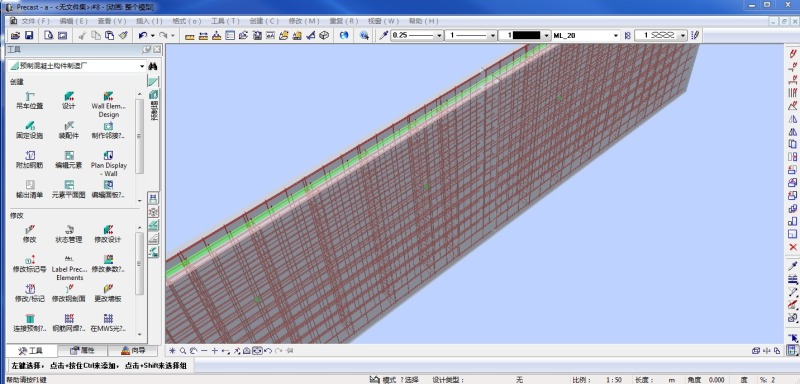Click the blue globe icon in the toolbar
Image resolution: width=800 pixels, height=384 pixels.
(344, 35)
